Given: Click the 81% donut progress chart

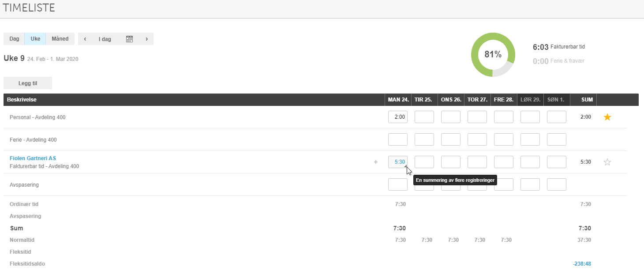Looking at the screenshot, I should click(493, 55).
